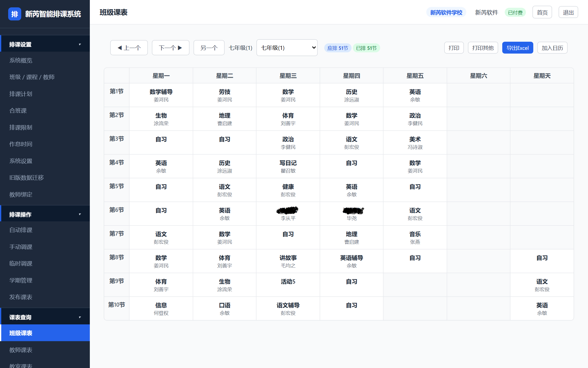Open 发布课表 page
Screen dimensions: 588x368
45,297
